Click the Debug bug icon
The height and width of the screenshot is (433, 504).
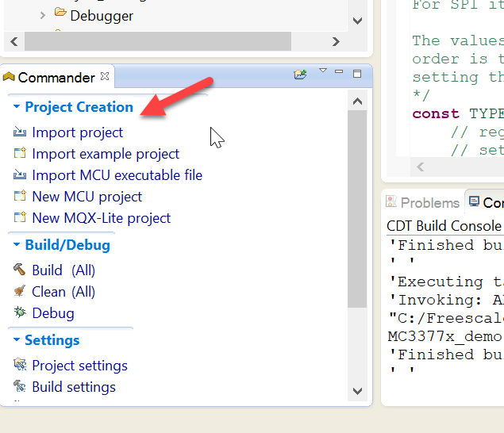[20, 313]
